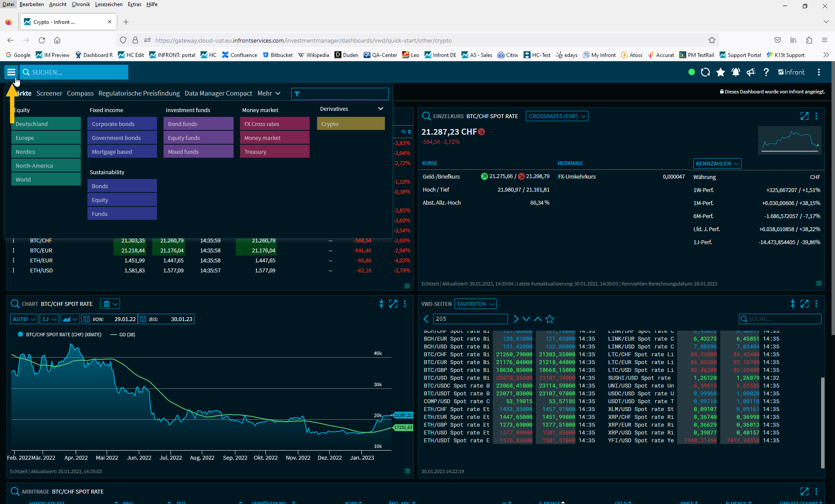This screenshot has height=504, width=835.
Task: Expand the Kennzahlen dropdown
Action: tap(717, 163)
